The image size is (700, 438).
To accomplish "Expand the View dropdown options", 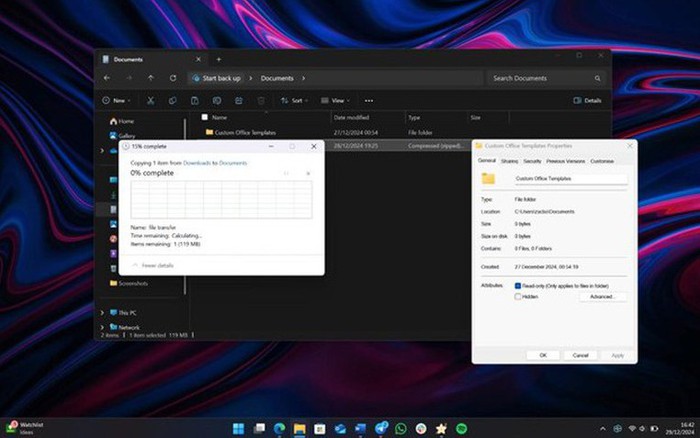I will [x=337, y=101].
